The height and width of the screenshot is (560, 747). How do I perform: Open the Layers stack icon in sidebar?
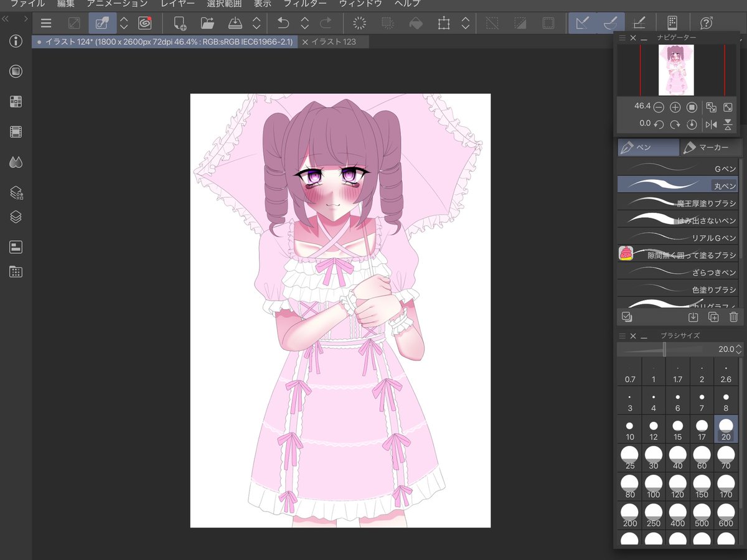point(16,217)
